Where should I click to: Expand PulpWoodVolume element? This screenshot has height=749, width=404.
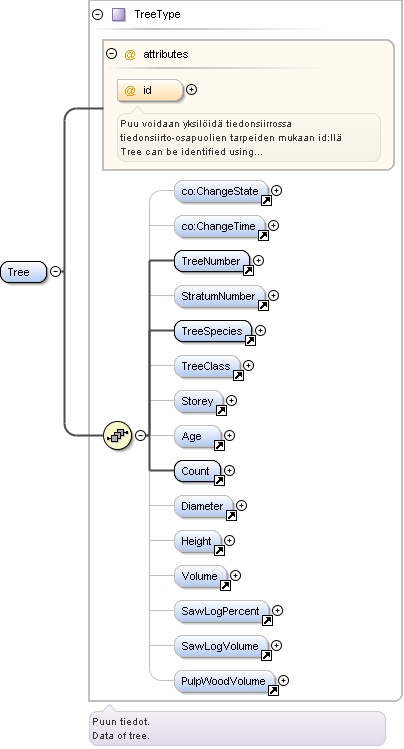(x=283, y=680)
